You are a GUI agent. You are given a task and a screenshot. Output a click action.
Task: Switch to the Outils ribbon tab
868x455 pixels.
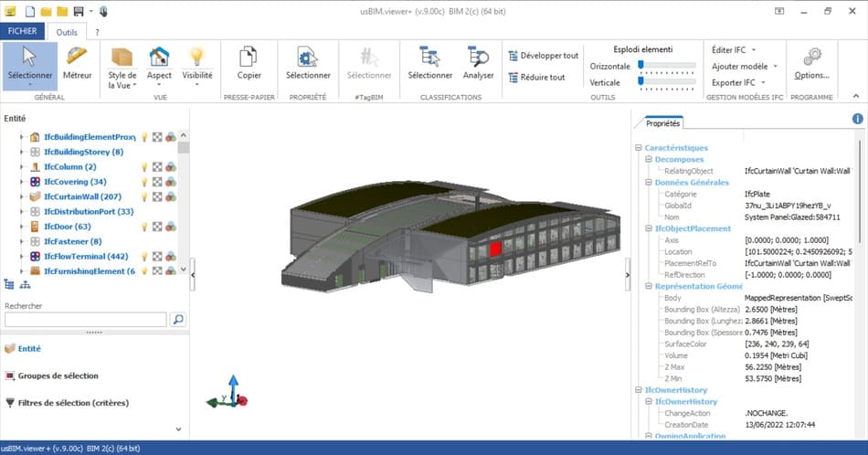click(x=67, y=32)
